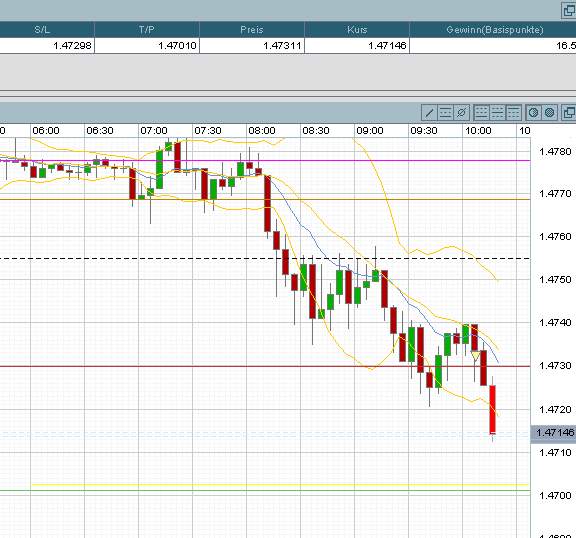Select the take-profit value 1.47010
Viewport: 576px width, 538px height.
(177, 46)
